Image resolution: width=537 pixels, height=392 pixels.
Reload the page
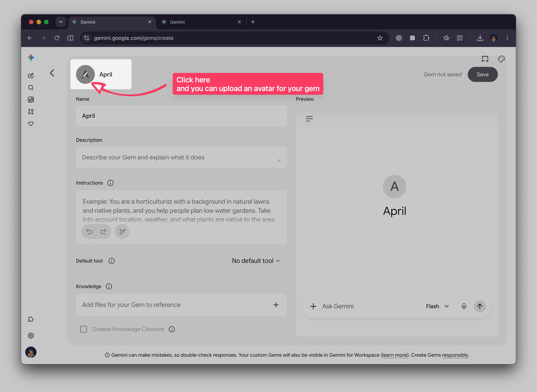click(57, 38)
